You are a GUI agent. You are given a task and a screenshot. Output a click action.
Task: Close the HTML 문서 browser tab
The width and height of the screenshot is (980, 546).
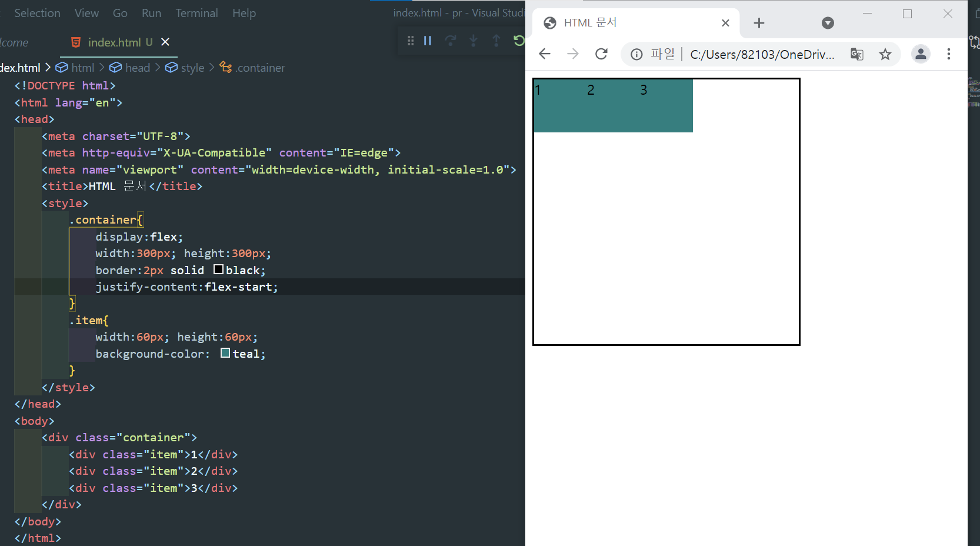(x=725, y=23)
